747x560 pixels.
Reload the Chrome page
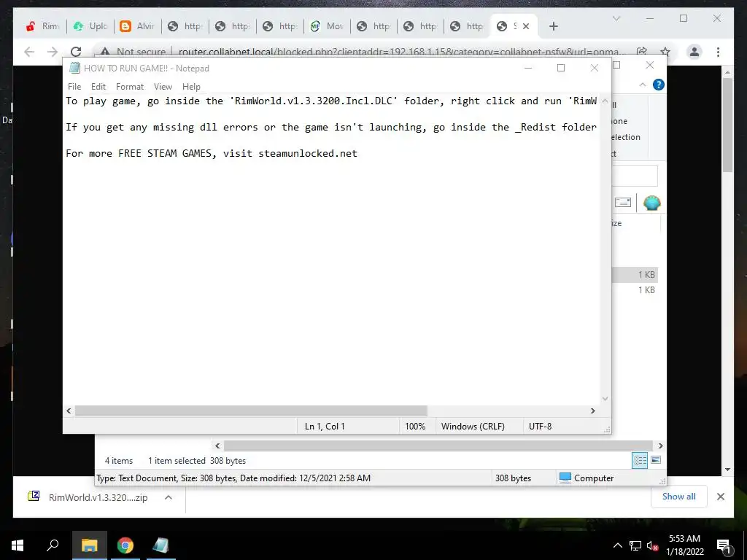coord(76,52)
